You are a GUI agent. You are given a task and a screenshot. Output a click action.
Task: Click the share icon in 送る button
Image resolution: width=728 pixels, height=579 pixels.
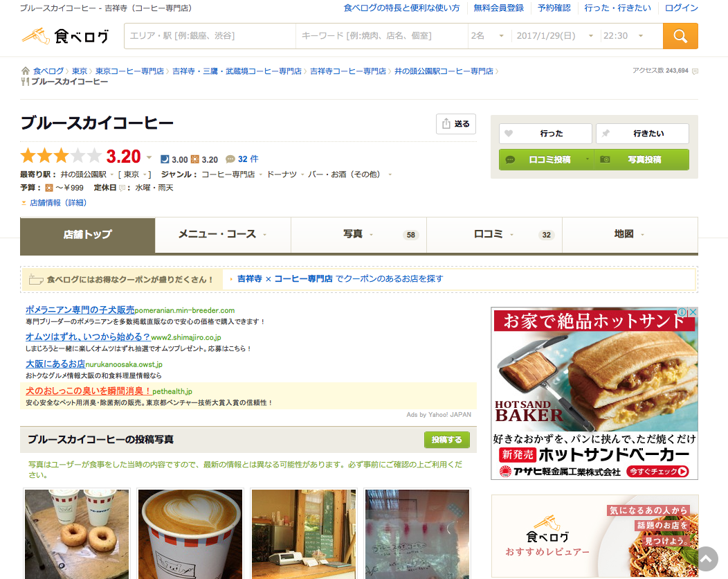[x=446, y=123]
